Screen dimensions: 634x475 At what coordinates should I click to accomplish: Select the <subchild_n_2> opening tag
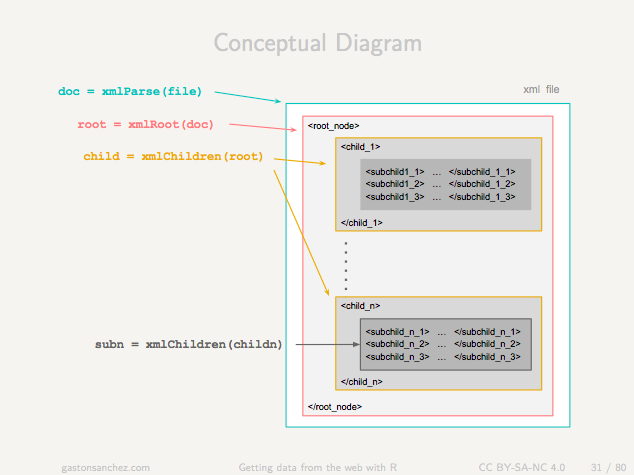[397, 344]
